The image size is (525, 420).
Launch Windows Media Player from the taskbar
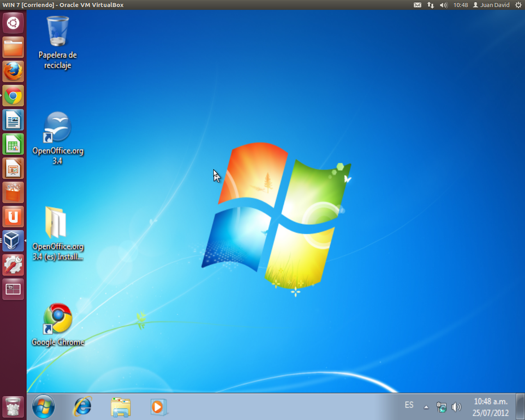[x=158, y=407]
